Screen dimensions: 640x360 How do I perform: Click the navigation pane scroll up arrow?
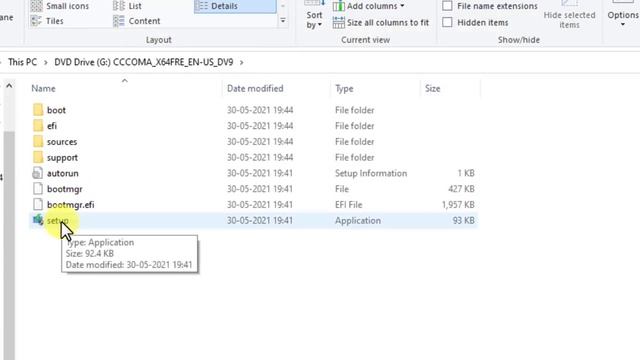point(9,86)
